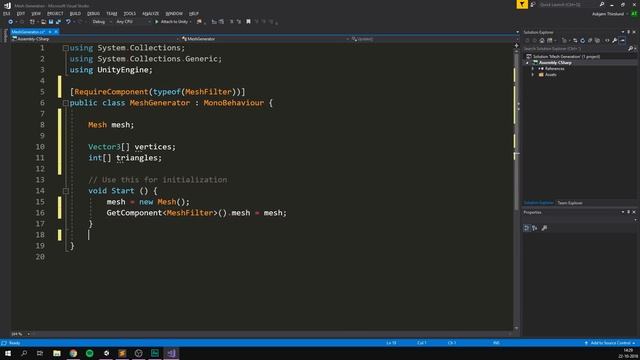
Task: Click the notifications flag icon
Action: 522,4
